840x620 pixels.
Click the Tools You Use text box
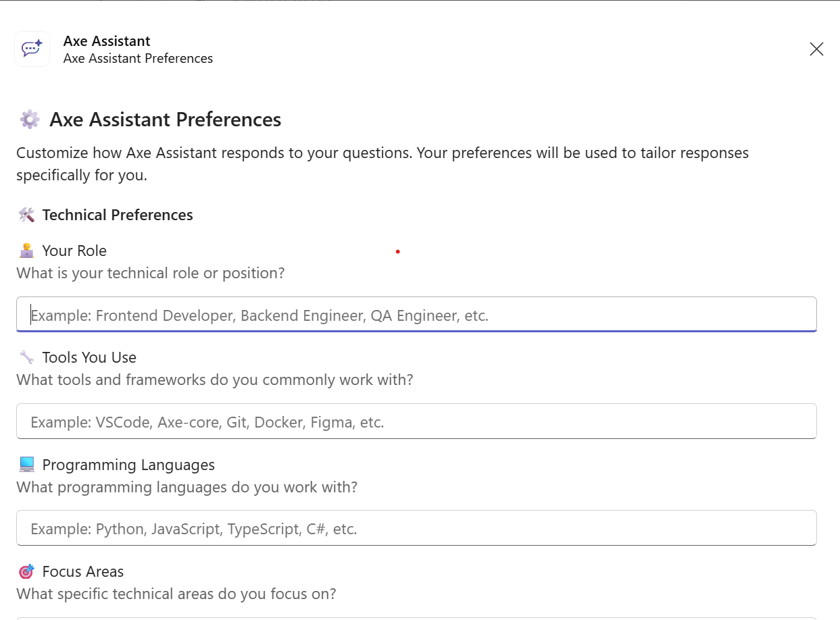416,421
